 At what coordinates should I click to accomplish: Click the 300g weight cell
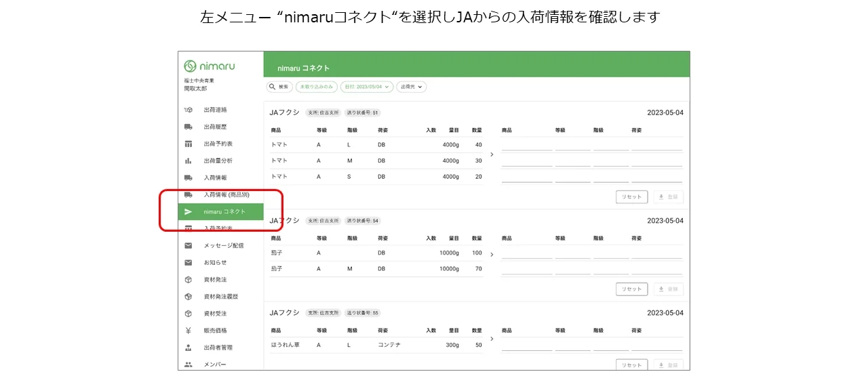pyautogui.click(x=452, y=345)
